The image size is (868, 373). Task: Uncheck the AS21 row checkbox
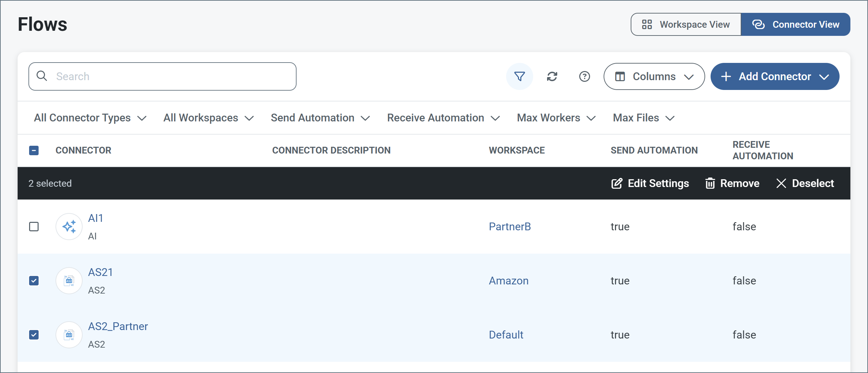click(x=34, y=281)
